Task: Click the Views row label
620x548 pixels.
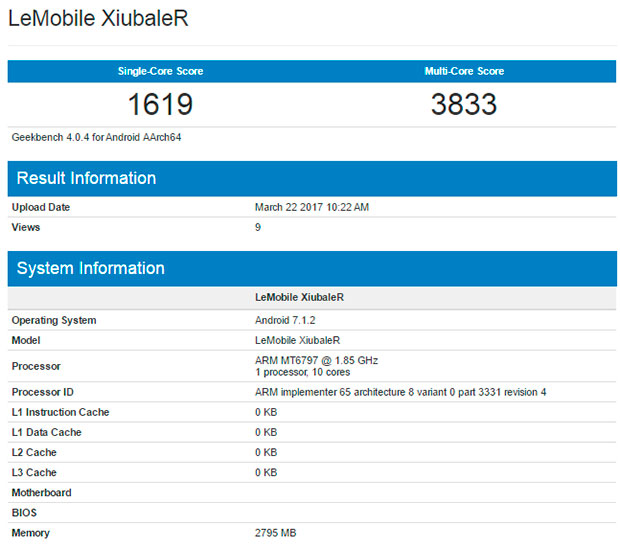Action: coord(26,227)
